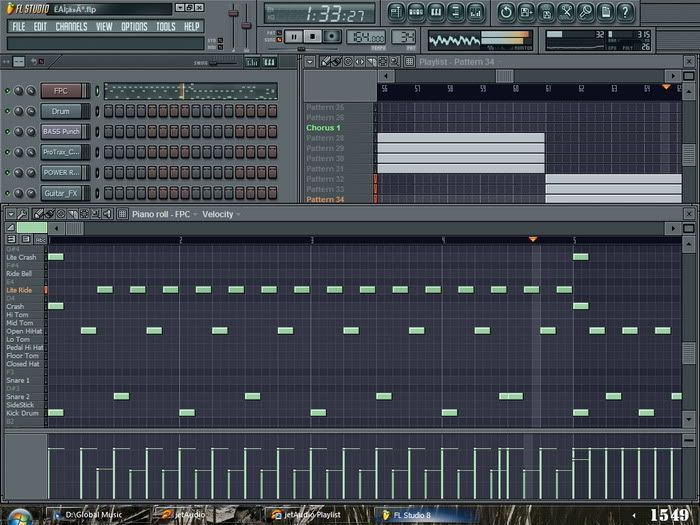Select the select tool in Playlist toolbar

click(x=383, y=62)
